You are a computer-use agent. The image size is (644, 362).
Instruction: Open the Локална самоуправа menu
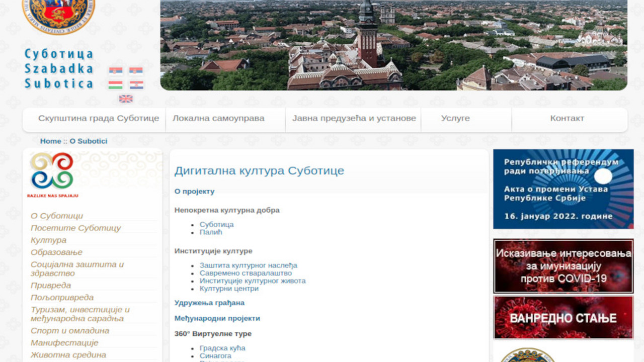point(218,118)
